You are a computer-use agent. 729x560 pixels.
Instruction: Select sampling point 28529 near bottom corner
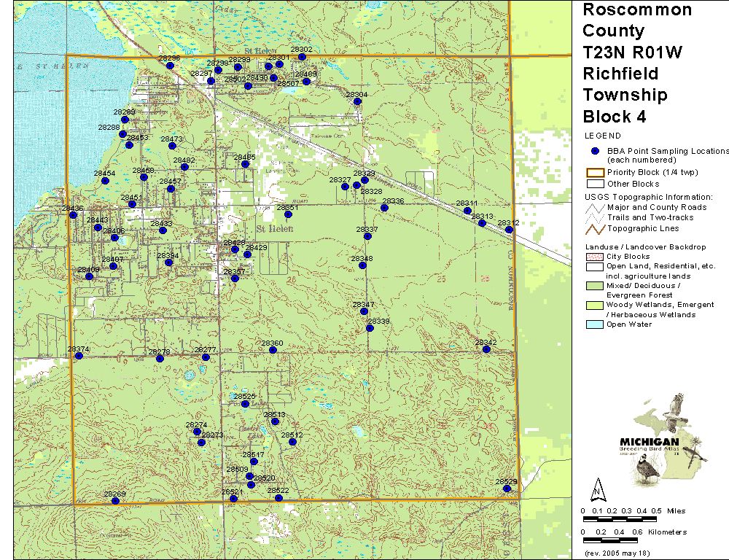(507, 489)
